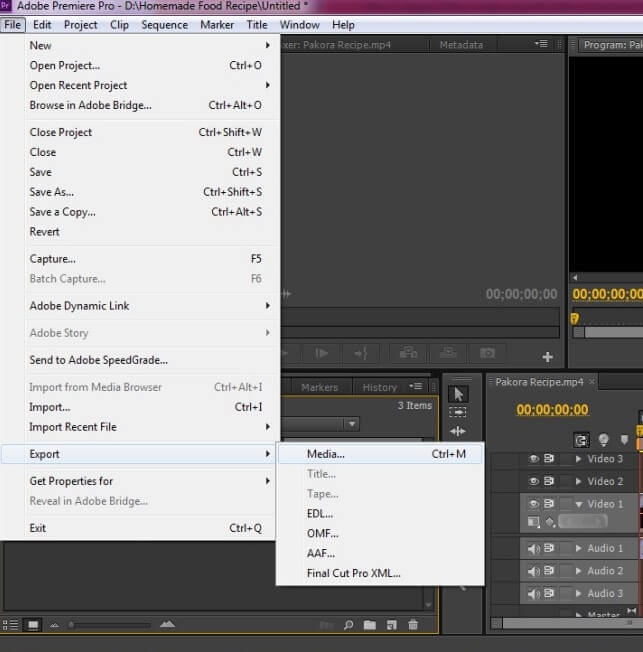Mute Audio 2 track speaker toggle

tap(534, 571)
